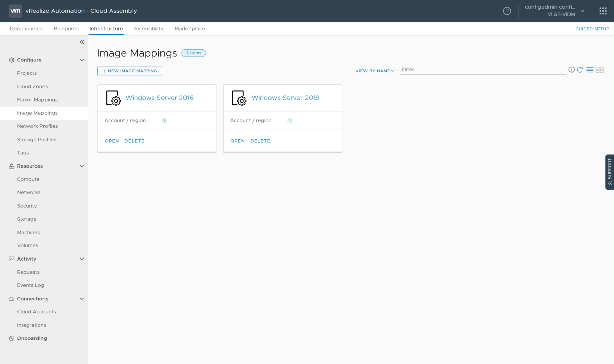This screenshot has height=364, width=614.
Task: Click the help question mark icon
Action: click(x=507, y=11)
